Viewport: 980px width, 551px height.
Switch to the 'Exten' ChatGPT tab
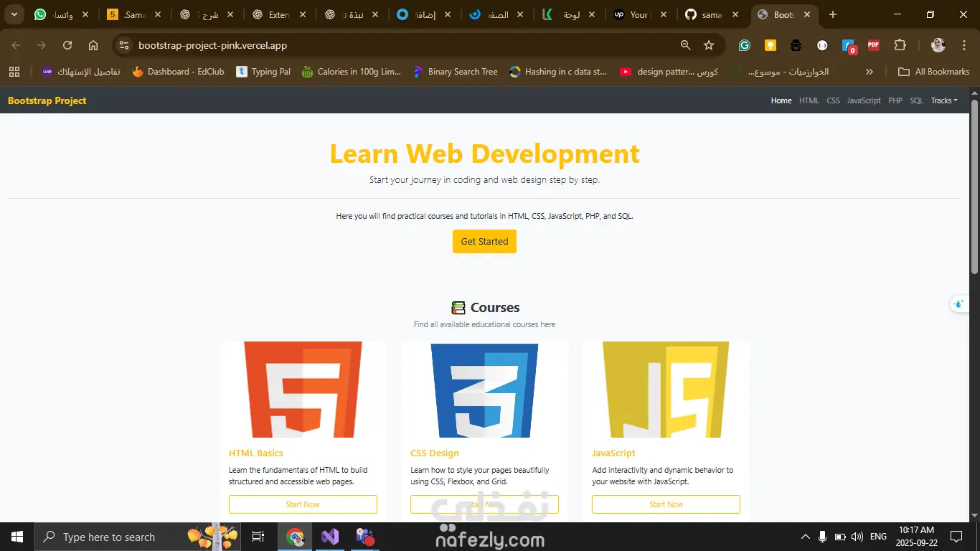280,14
